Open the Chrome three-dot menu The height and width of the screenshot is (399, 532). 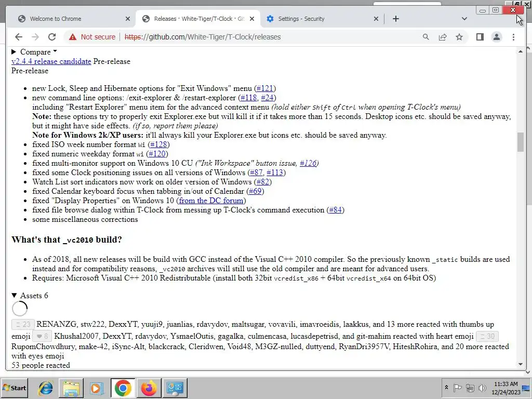pyautogui.click(x=513, y=37)
